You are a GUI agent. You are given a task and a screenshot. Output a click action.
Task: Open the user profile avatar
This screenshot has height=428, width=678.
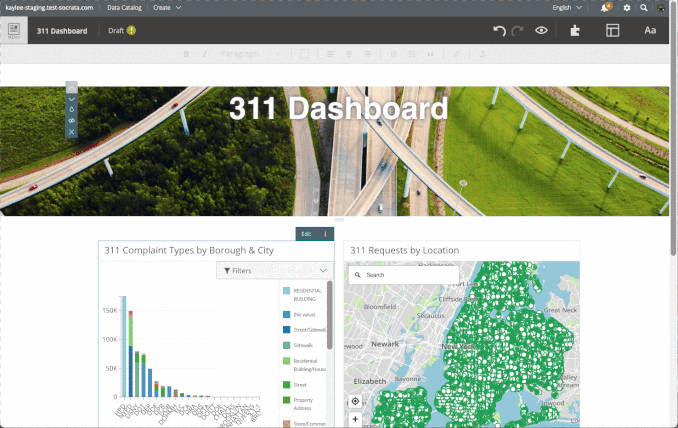(661, 8)
